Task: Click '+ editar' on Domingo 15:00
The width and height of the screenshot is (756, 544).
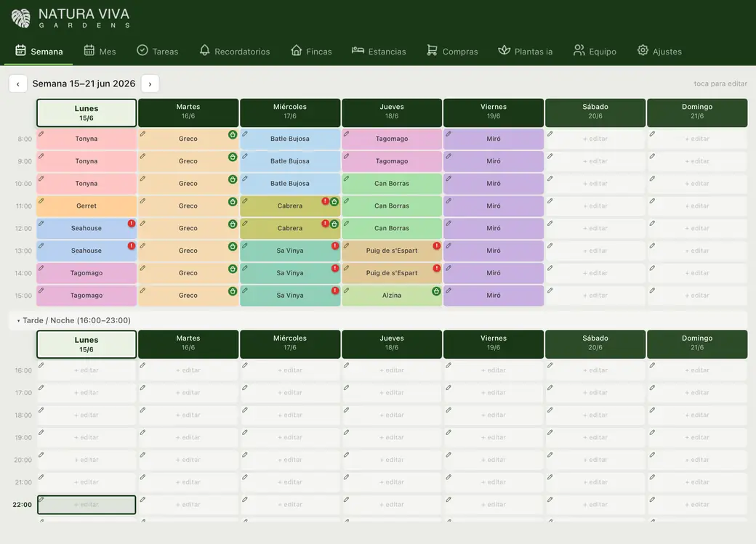Action: [x=697, y=296]
